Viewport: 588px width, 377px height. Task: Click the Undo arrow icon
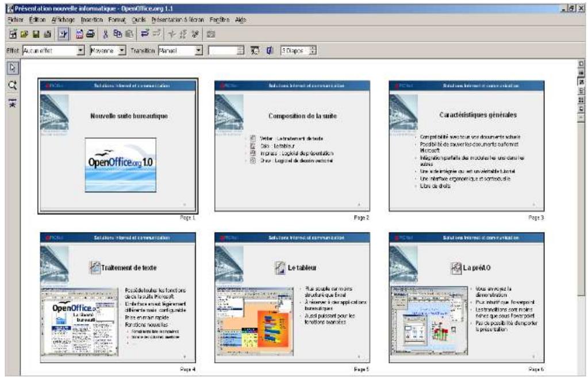144,34
